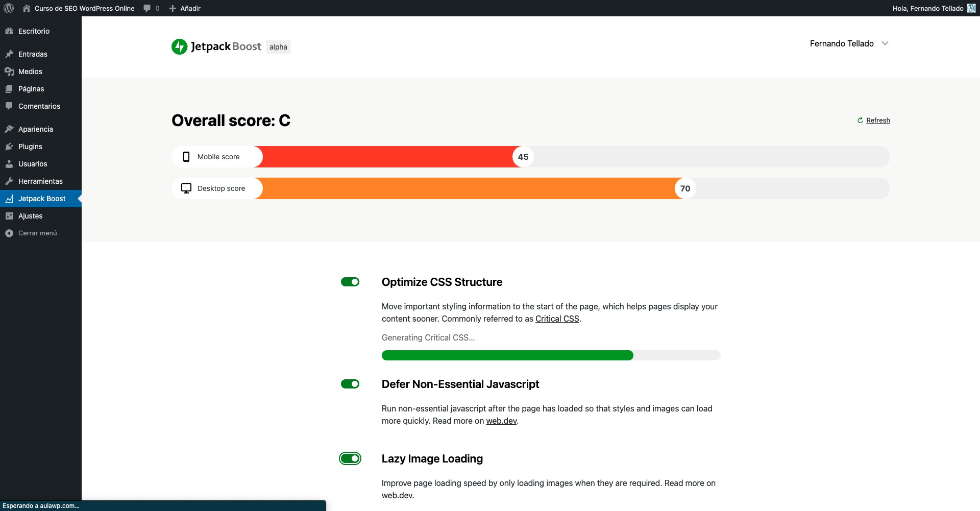Open Herramientas in the sidebar

[41, 181]
